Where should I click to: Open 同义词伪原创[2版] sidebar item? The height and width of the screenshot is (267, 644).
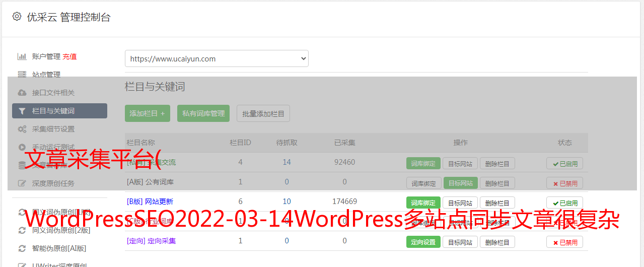point(61,230)
